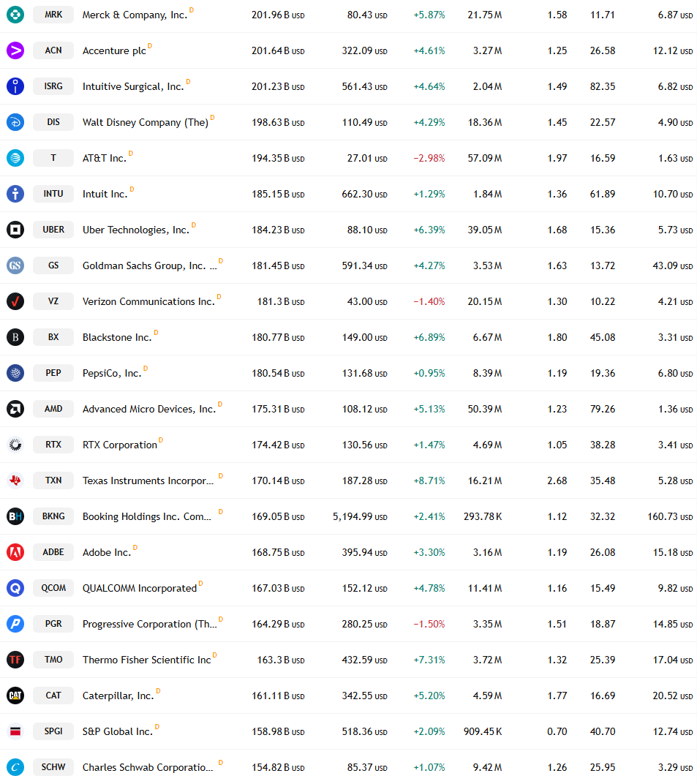697x784 pixels.
Task: Click Intuitive Surgical P/E value 82.35
Action: click(603, 86)
